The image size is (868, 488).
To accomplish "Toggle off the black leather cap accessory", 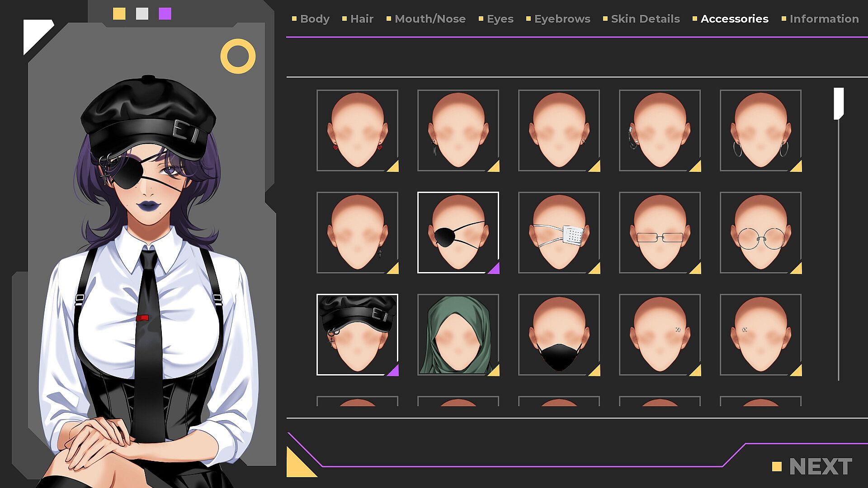I will click(357, 334).
